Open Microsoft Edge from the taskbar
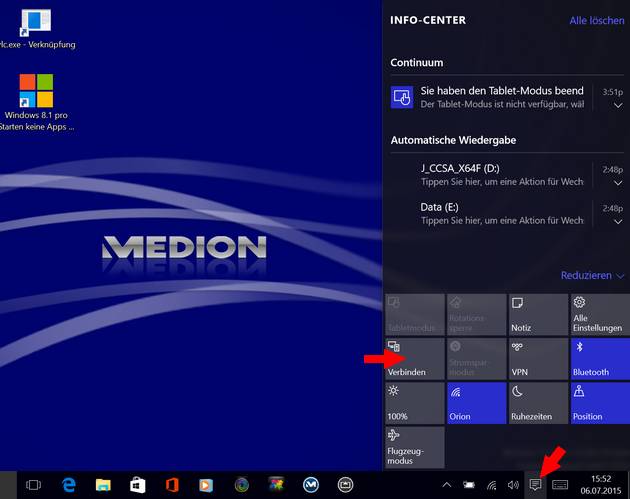The width and height of the screenshot is (630, 499). pos(69,485)
